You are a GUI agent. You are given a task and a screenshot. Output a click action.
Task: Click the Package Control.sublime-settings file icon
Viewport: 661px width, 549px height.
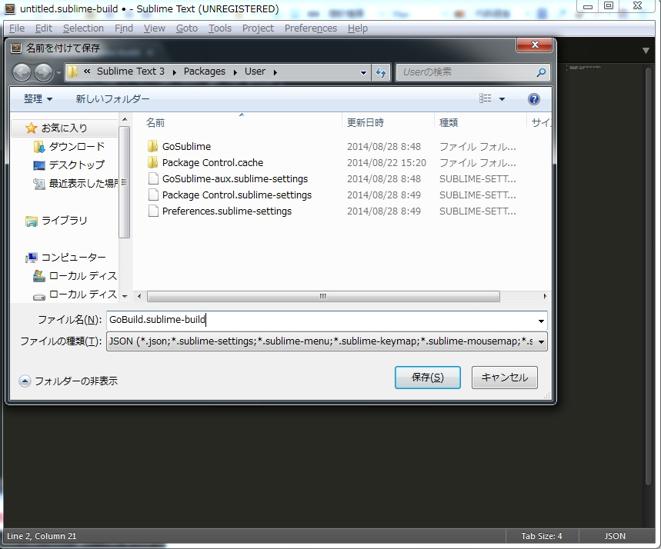(153, 195)
